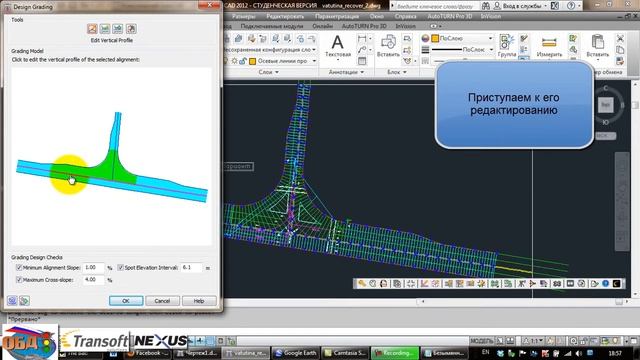This screenshot has height=360, width=640.
Task: Click the cut scissors icon in clipboard panel
Action: click(x=620, y=38)
